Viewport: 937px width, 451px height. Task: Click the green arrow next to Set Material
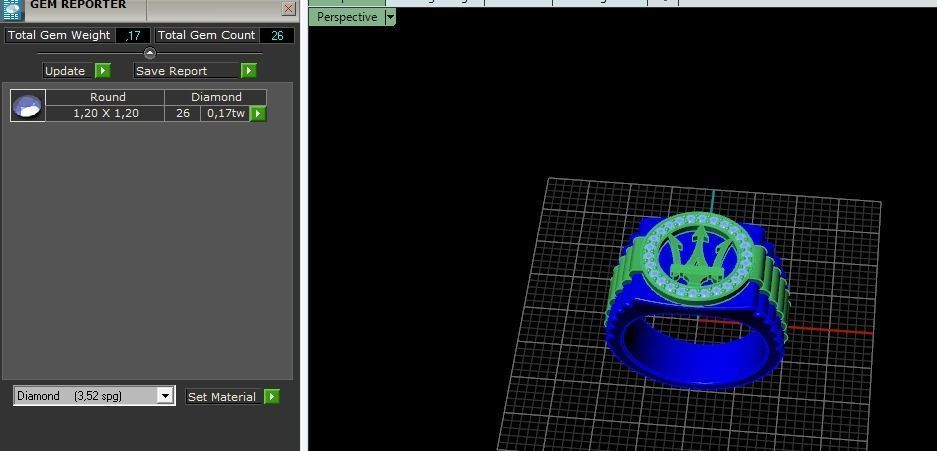[x=272, y=397]
